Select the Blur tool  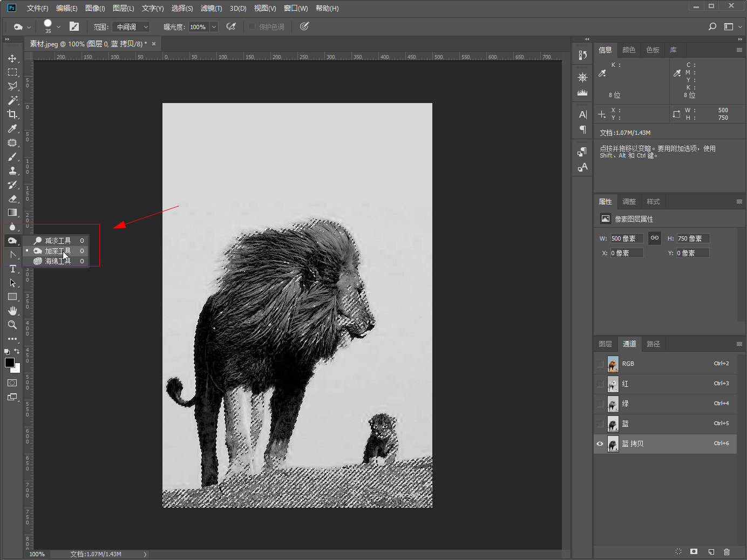coord(12,227)
